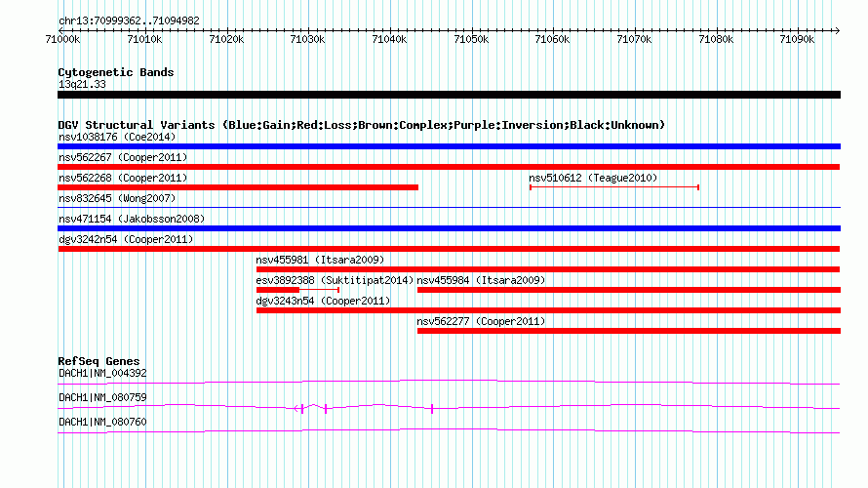Click the DGV Structural Variants track title

coord(362,125)
